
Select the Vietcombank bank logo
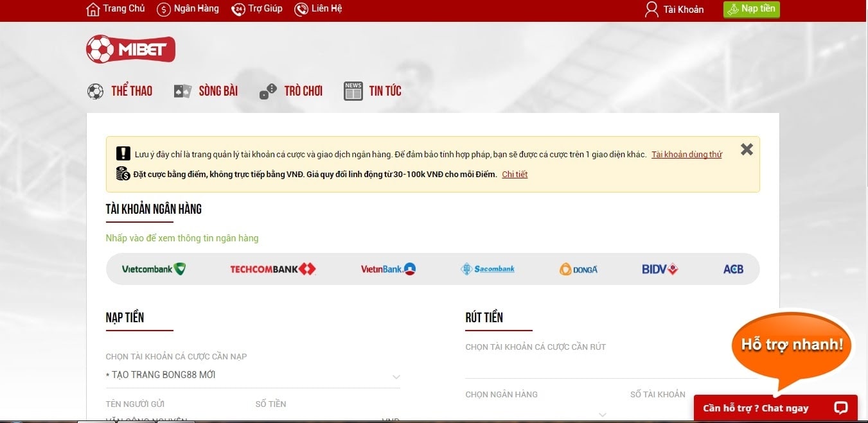tap(154, 269)
